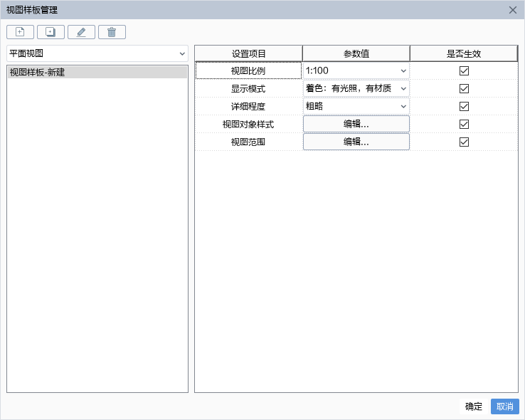
Task: Open the 视图比例 1:100 dropdown
Action: click(356, 70)
